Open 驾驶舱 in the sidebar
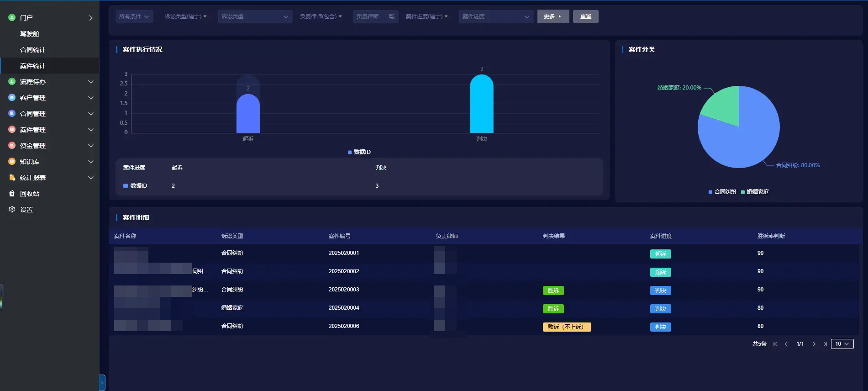The height and width of the screenshot is (391, 868). 30,34
